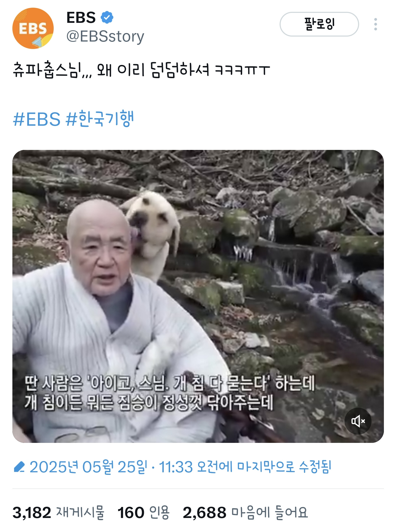The height and width of the screenshot is (532, 396).
Task: Visit the @EBSstory handle
Action: pos(105,36)
